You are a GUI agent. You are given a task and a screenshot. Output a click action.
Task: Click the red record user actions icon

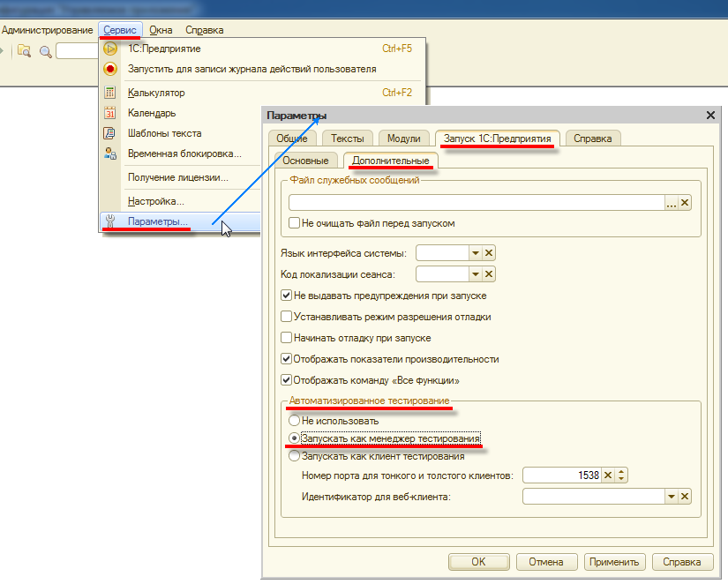coord(110,69)
